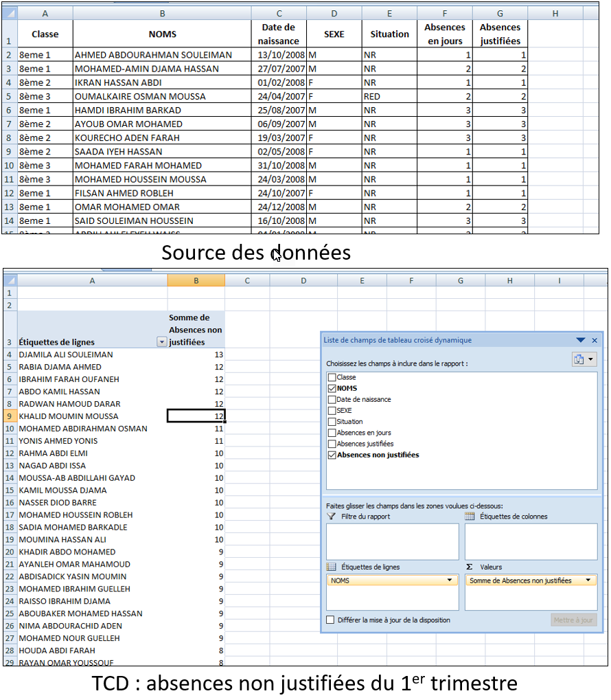Click cell OUMALKAIRE OSMAN MOUSSA
The height and width of the screenshot is (700, 611).
(162, 96)
